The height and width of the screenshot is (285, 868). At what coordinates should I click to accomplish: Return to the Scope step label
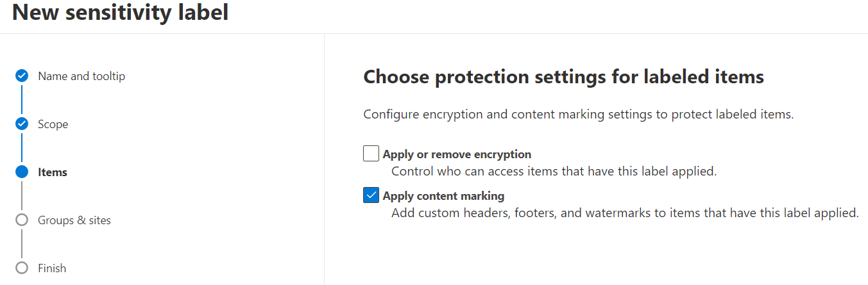tap(53, 124)
